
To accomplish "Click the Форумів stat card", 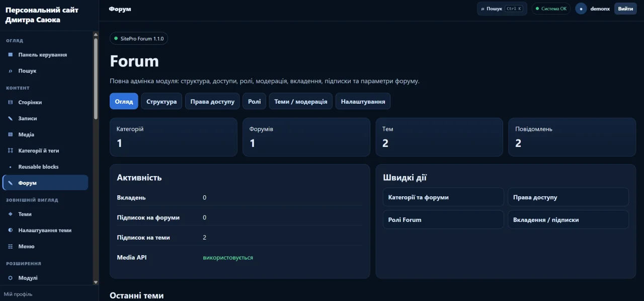I will pyautogui.click(x=306, y=137).
